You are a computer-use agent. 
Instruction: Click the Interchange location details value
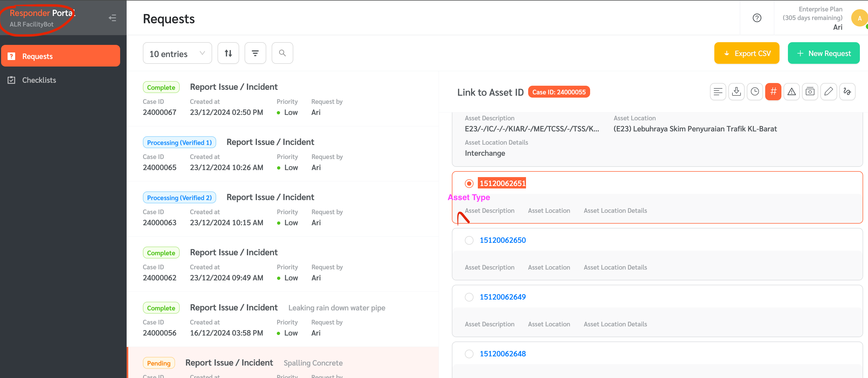point(485,154)
